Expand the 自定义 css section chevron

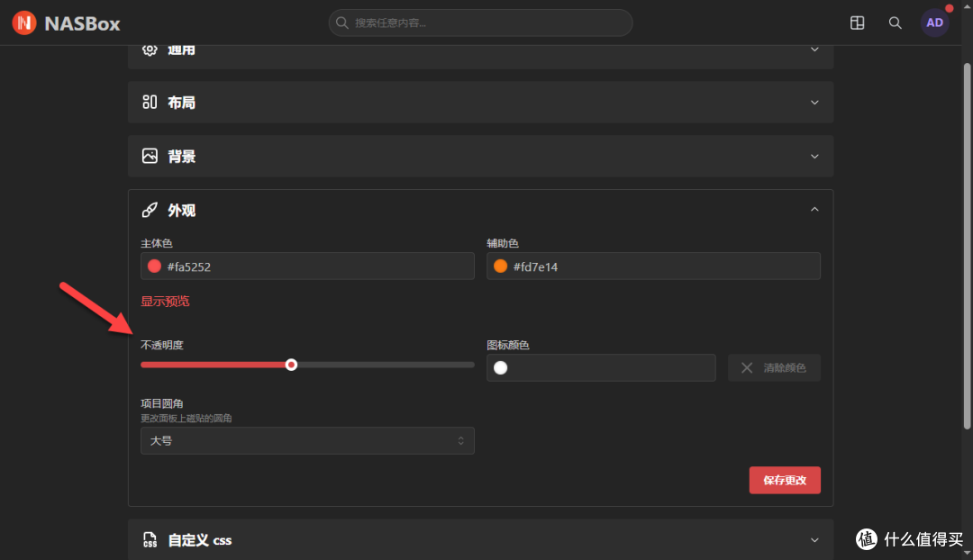[814, 540]
